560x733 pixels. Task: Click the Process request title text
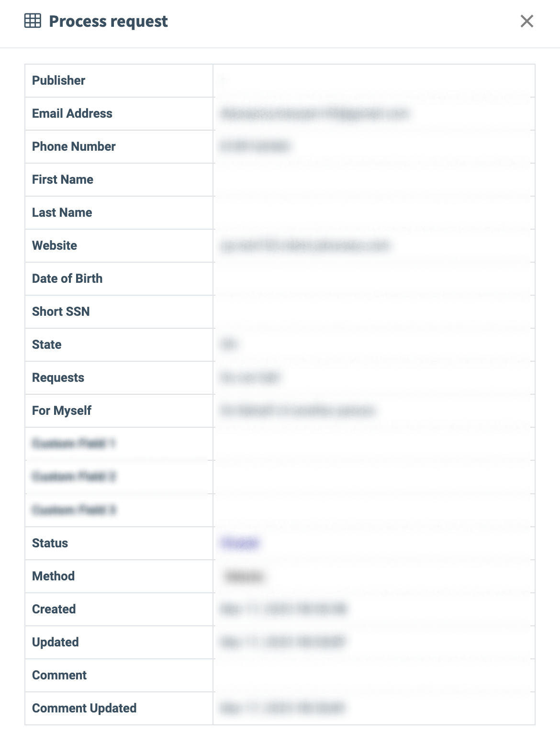(x=108, y=22)
